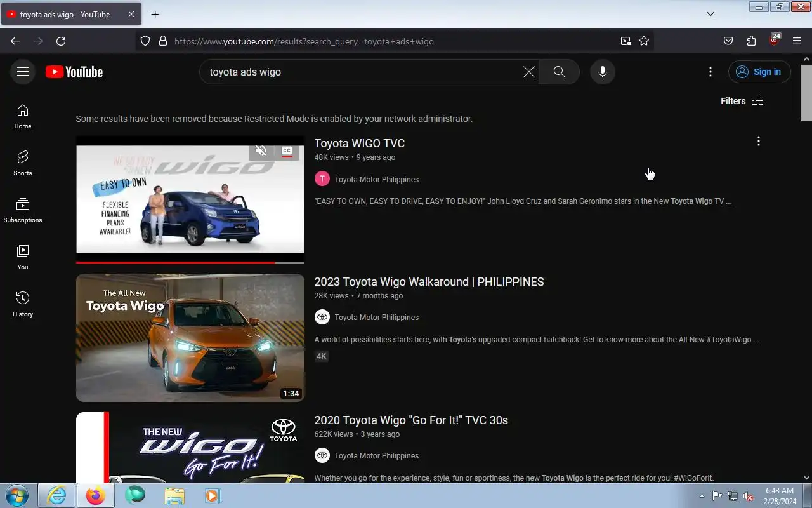Viewport: 812px width, 508px height.
Task: Show hidden tray icons arrow
Action: tap(702, 496)
